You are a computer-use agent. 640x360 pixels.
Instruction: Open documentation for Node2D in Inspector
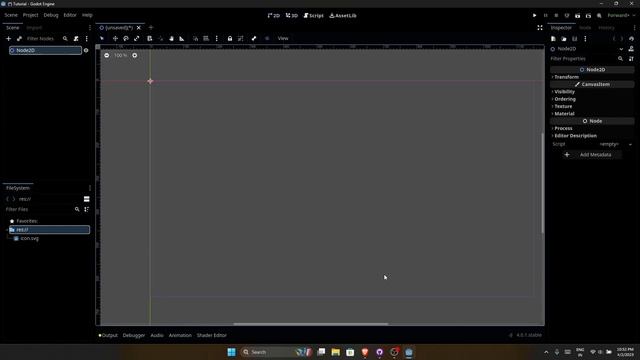(x=631, y=49)
